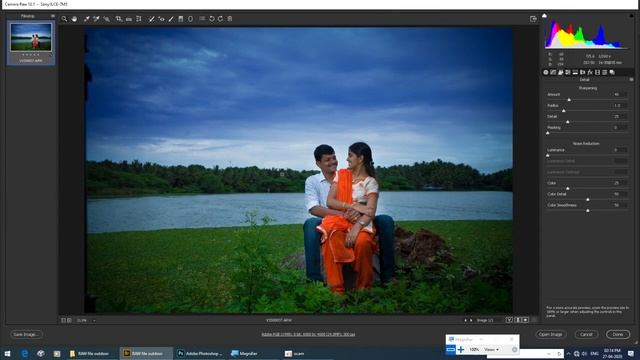Adjust the Masking slider handle

tap(548, 133)
